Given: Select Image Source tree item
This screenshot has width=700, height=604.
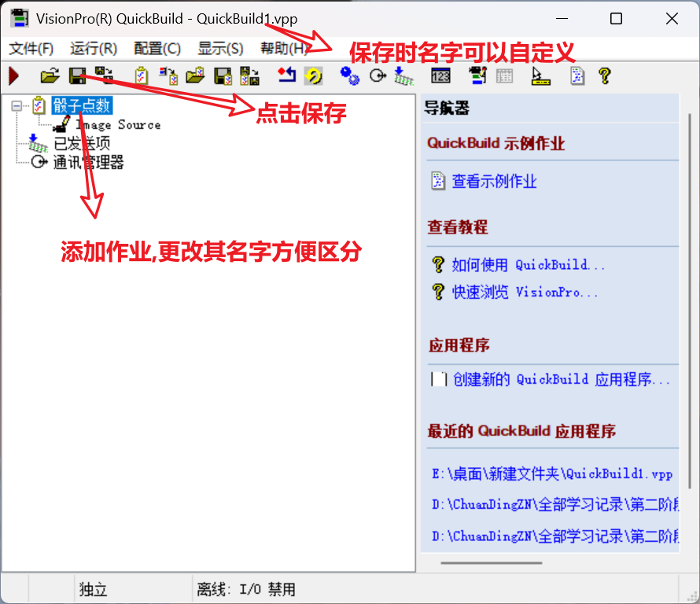Looking at the screenshot, I should click(x=118, y=124).
